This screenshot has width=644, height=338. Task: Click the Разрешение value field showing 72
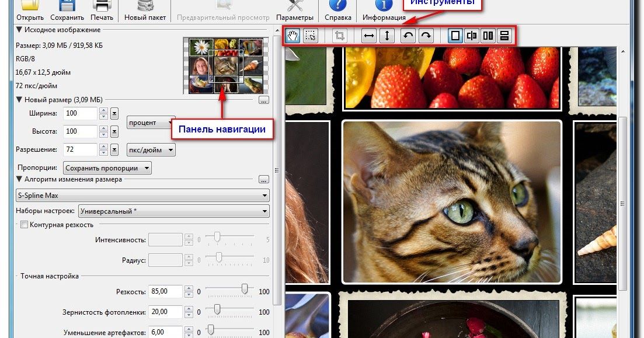(x=81, y=149)
